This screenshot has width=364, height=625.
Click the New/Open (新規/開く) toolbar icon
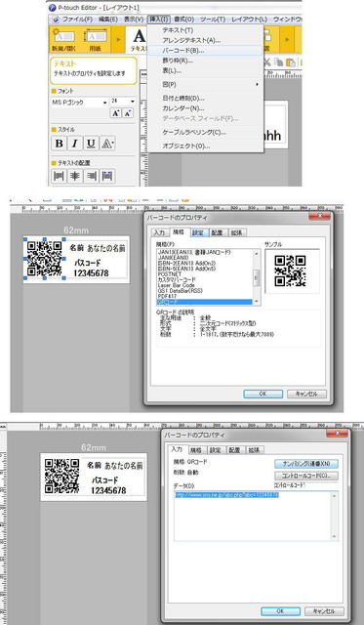(63, 40)
